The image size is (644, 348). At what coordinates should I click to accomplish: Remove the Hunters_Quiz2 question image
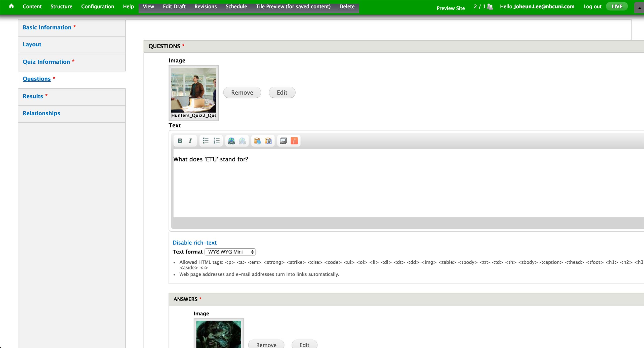pyautogui.click(x=242, y=93)
